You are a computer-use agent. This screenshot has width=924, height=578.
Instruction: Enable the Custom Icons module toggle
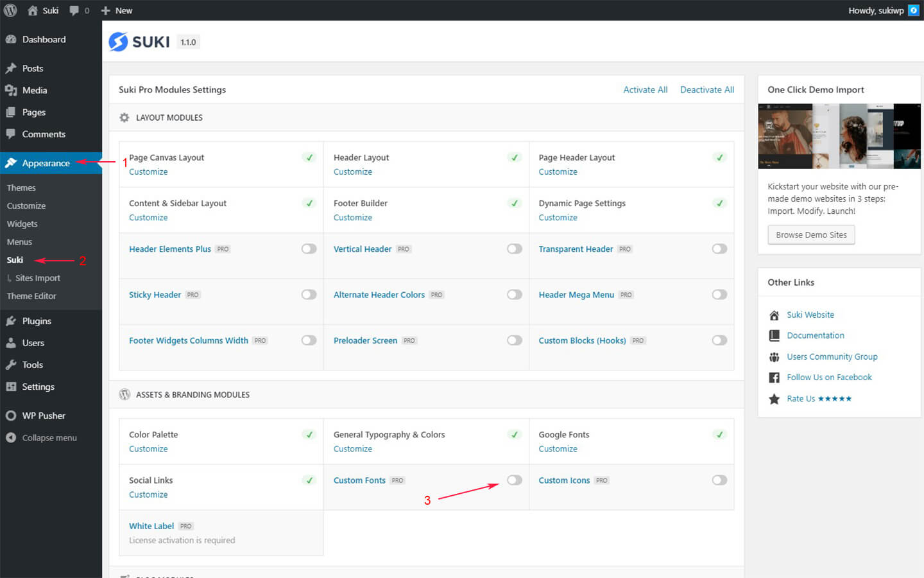(x=719, y=480)
